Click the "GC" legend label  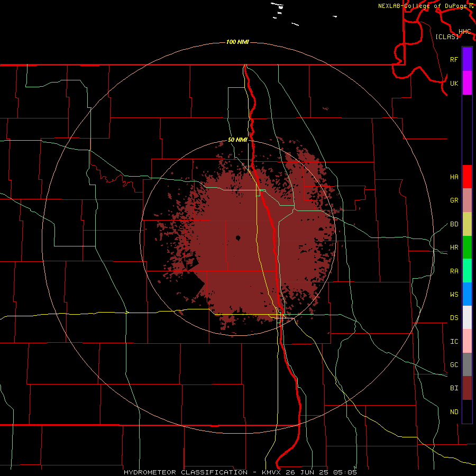tap(454, 365)
